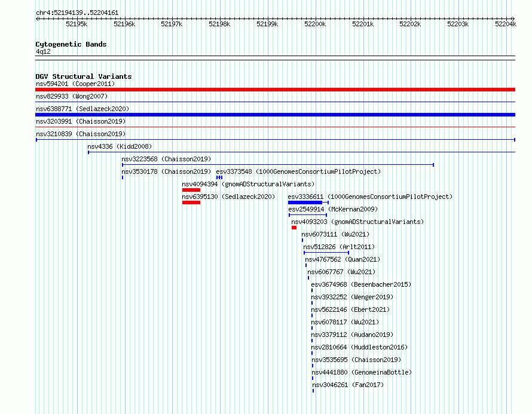Viewport: 532px width, 414px height.
Task: Open the nsv3203991 (Chaisson2019) label
Action: [81, 121]
